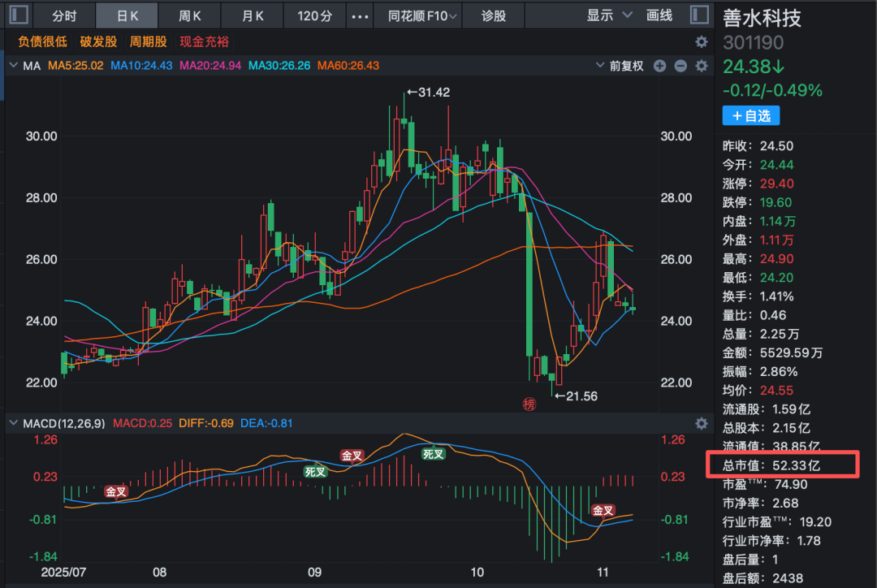Click the ••• icon for more chart periods

tap(359, 15)
